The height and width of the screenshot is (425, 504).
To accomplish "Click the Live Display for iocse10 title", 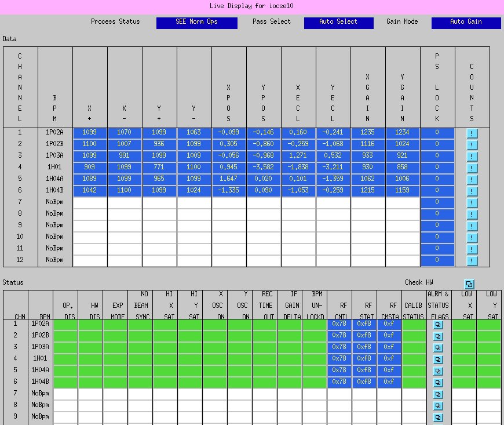I will click(x=251, y=6).
